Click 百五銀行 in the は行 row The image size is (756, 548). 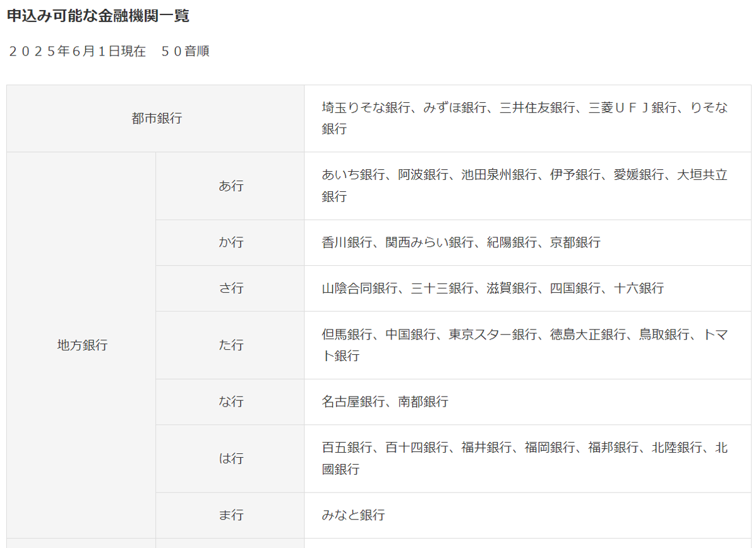coord(347,447)
